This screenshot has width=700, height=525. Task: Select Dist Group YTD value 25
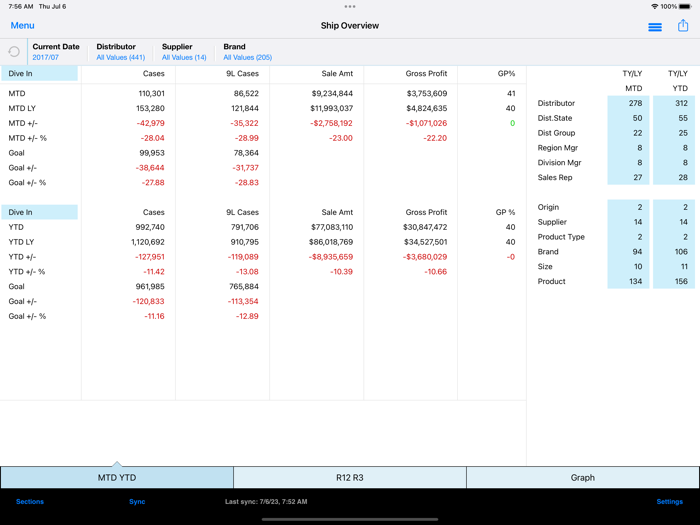pyautogui.click(x=674, y=133)
